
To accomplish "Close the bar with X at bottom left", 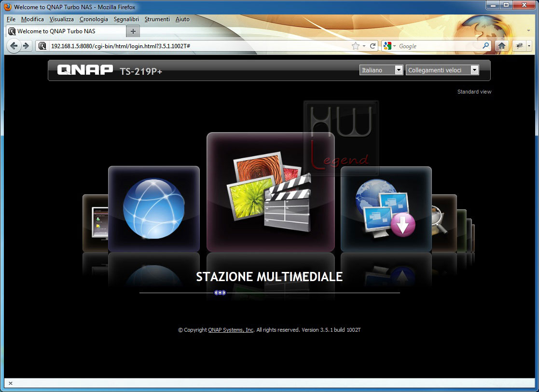I will click(11, 383).
